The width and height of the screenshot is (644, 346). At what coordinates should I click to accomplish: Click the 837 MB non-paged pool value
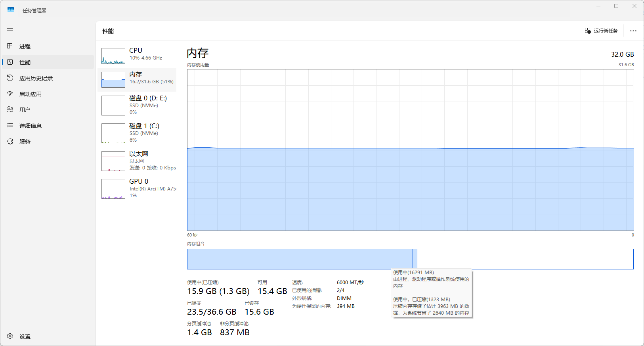point(235,333)
